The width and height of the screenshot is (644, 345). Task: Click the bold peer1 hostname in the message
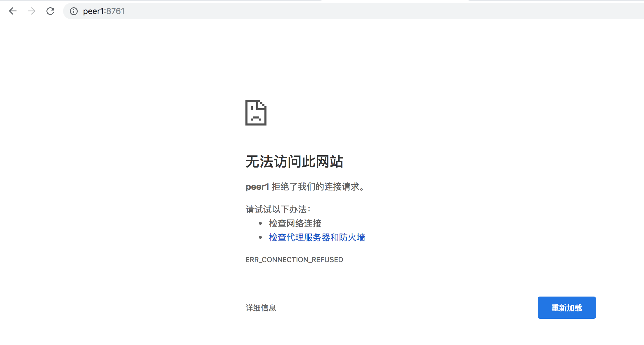tap(257, 187)
